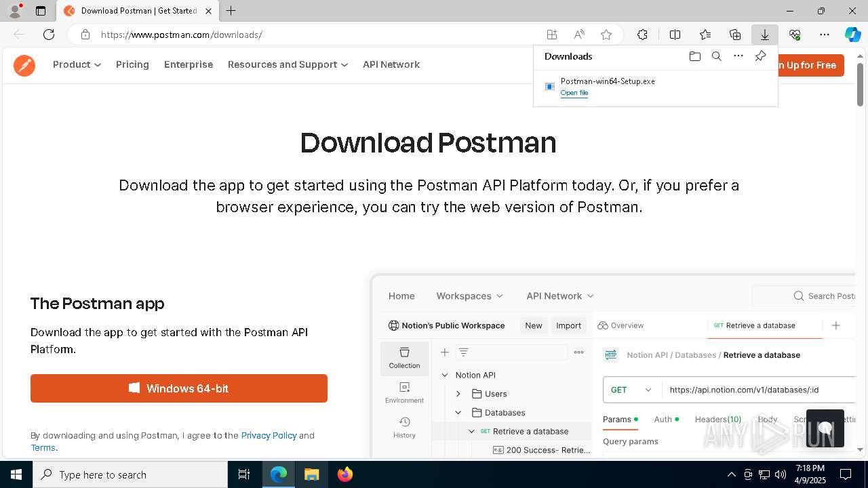Click Open file link for download

(574, 93)
